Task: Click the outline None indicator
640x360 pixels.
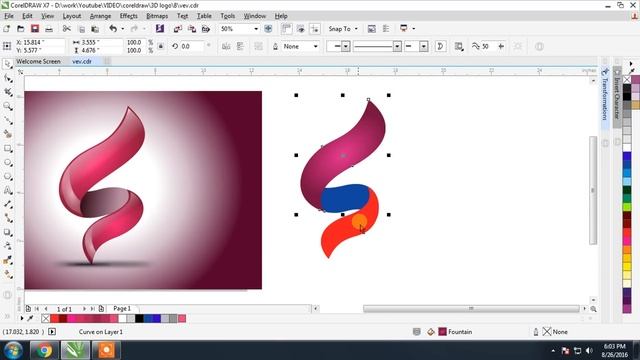Action: coord(555,332)
